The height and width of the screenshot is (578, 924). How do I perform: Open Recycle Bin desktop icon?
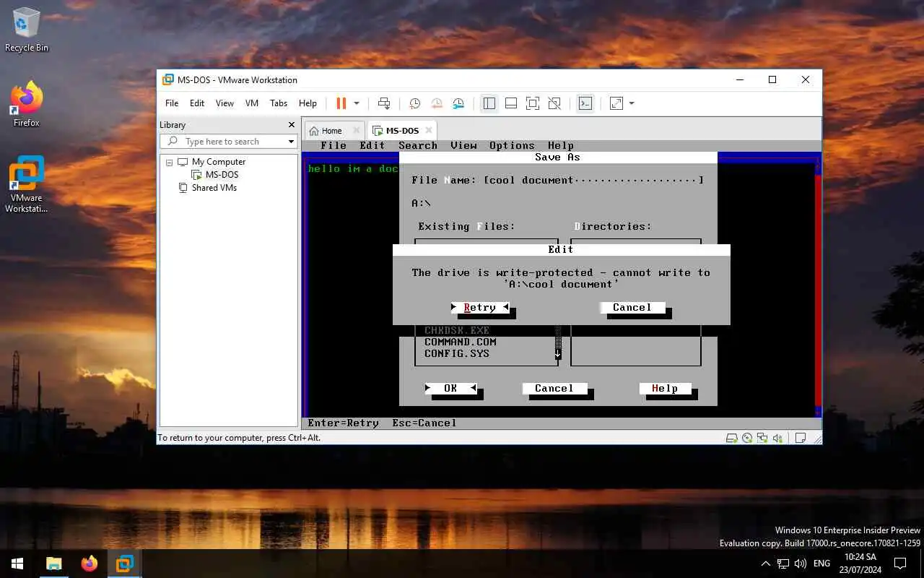coord(27,30)
